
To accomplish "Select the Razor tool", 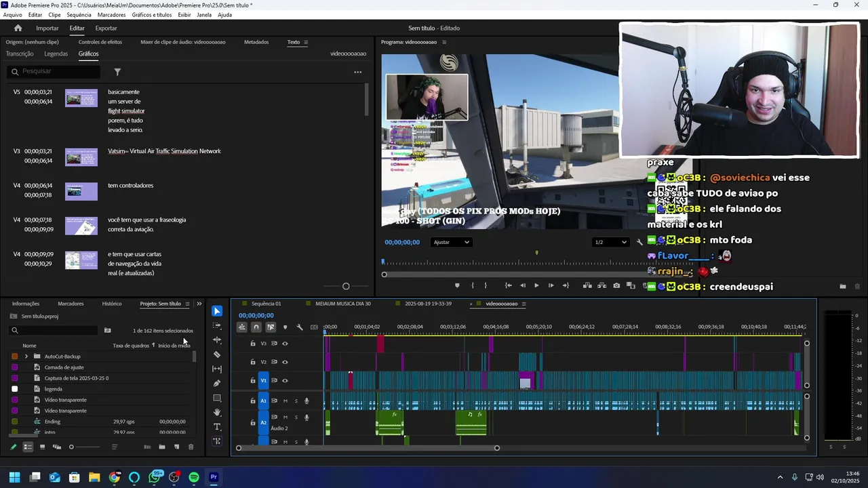I will point(217,354).
